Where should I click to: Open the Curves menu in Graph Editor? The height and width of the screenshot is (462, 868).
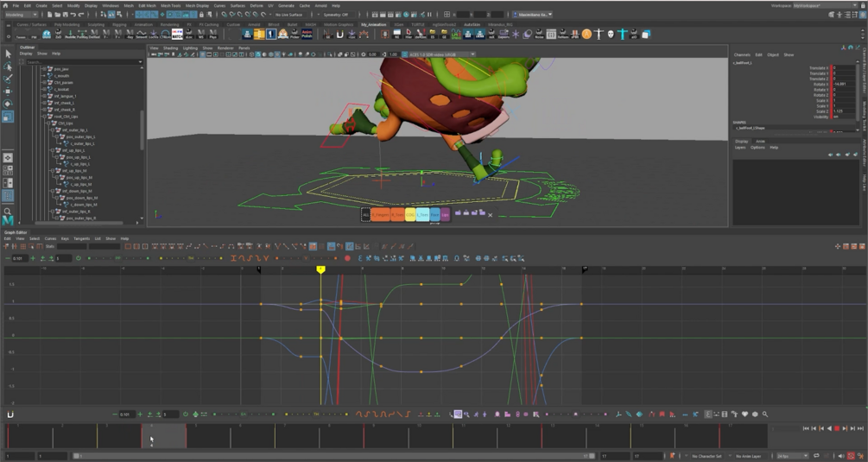click(x=50, y=238)
